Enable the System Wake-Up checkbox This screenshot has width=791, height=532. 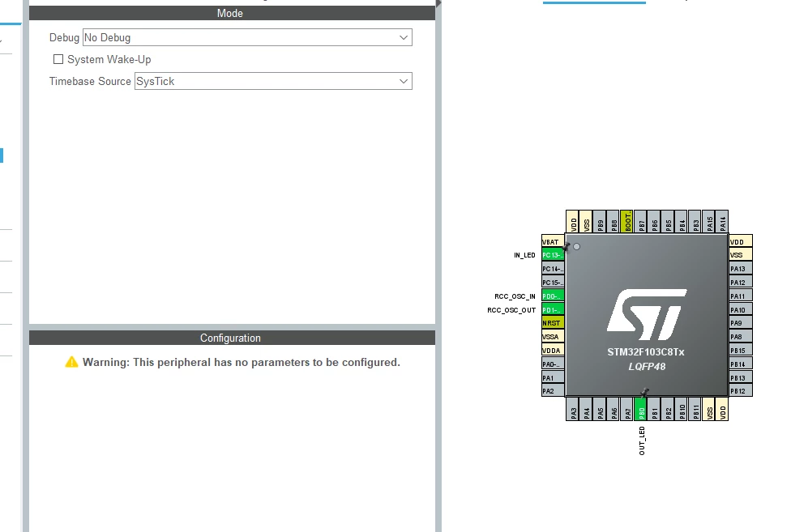tap(58, 59)
